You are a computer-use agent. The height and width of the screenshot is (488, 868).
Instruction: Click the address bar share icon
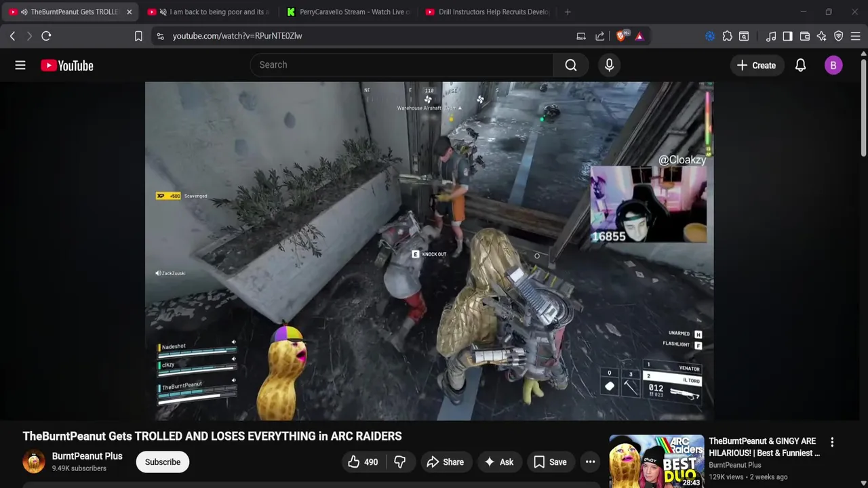click(x=600, y=36)
